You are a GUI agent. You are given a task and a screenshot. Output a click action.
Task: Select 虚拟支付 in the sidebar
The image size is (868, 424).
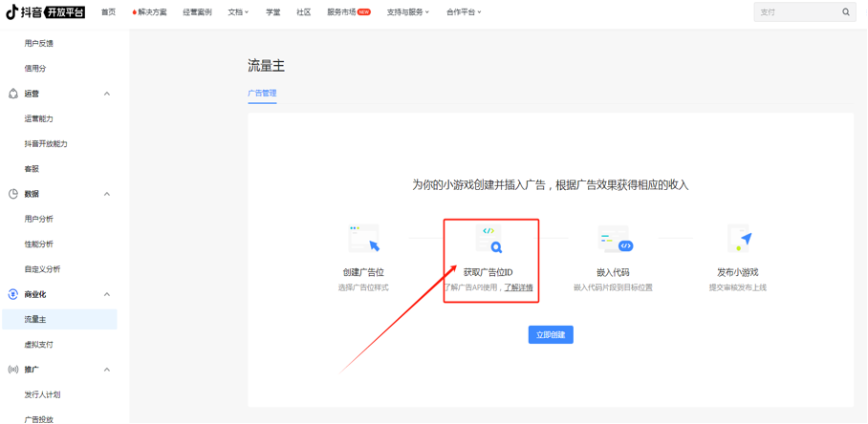(41, 344)
